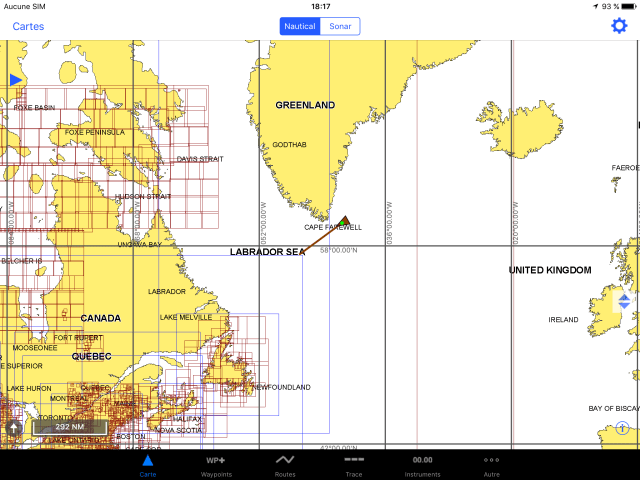Open settings with the gear icon
The width and height of the screenshot is (640, 480).
[619, 26]
